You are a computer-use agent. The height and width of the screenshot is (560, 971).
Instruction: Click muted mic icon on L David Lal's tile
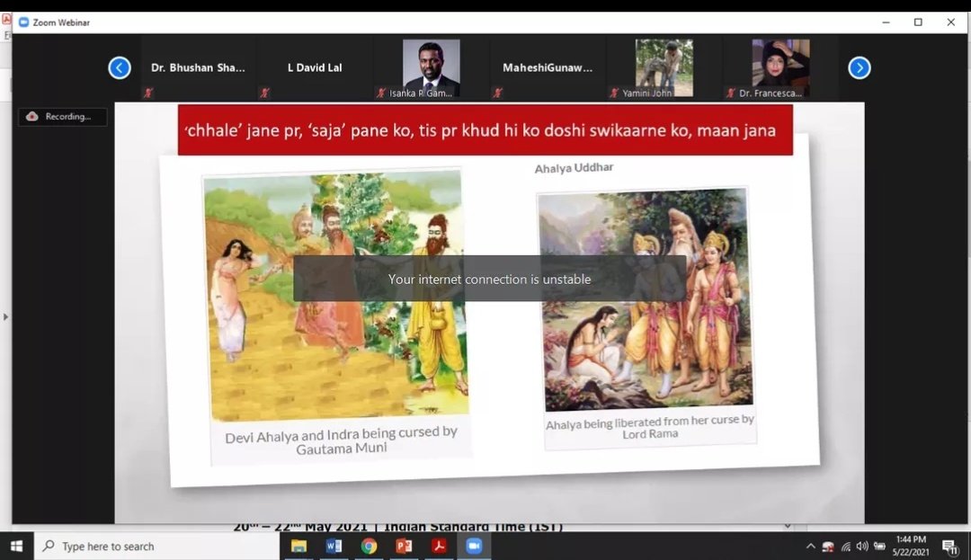tap(264, 93)
